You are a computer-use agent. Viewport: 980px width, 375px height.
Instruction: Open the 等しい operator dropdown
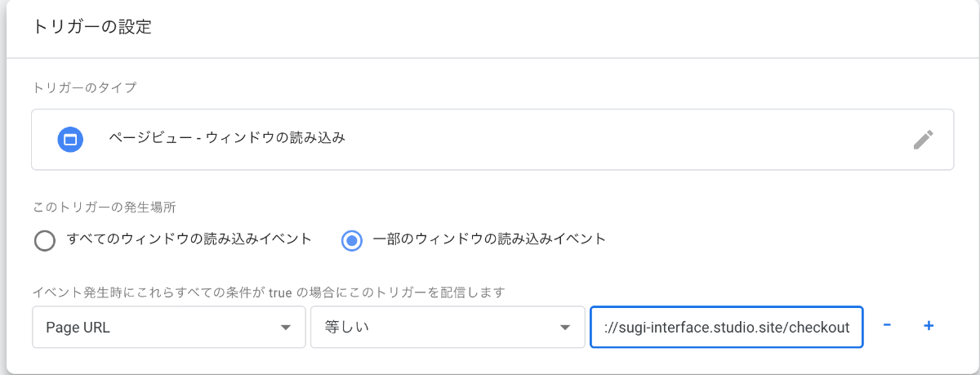(x=448, y=327)
